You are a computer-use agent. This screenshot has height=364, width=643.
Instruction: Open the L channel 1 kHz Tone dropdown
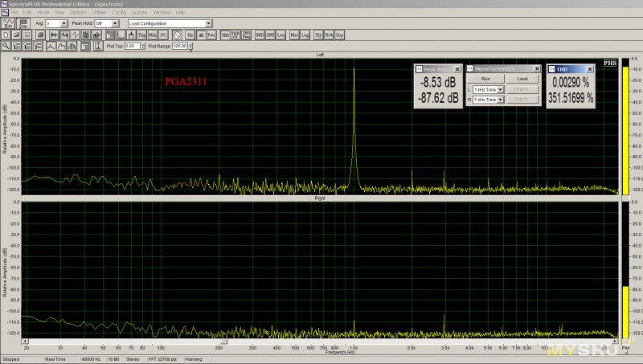(500, 90)
